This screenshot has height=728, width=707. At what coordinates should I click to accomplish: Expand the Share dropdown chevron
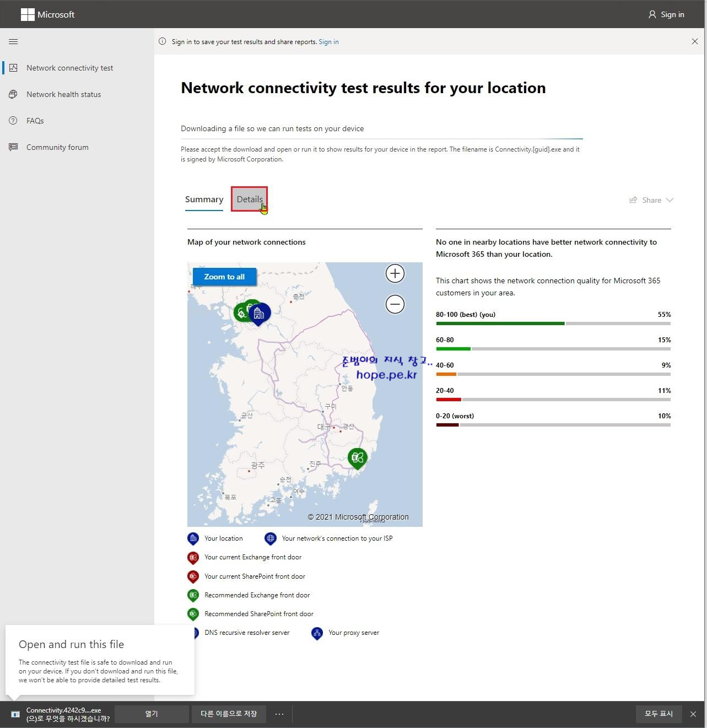pyautogui.click(x=670, y=200)
